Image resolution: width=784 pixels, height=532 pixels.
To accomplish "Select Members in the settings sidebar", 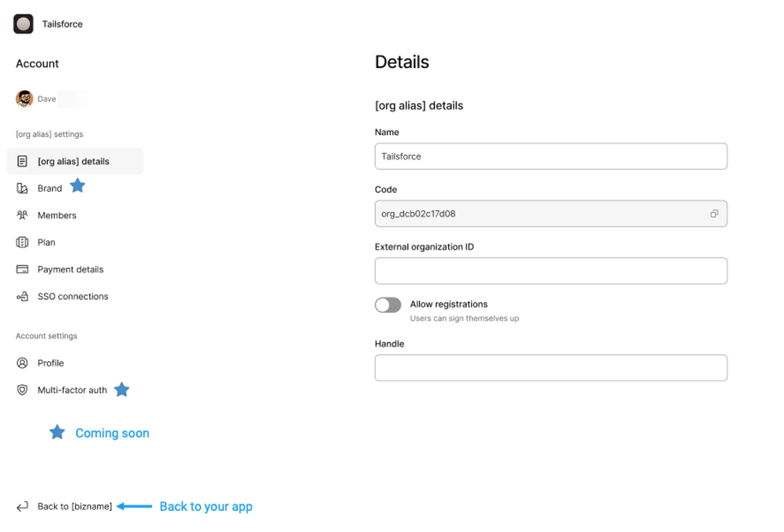I will (x=57, y=215).
